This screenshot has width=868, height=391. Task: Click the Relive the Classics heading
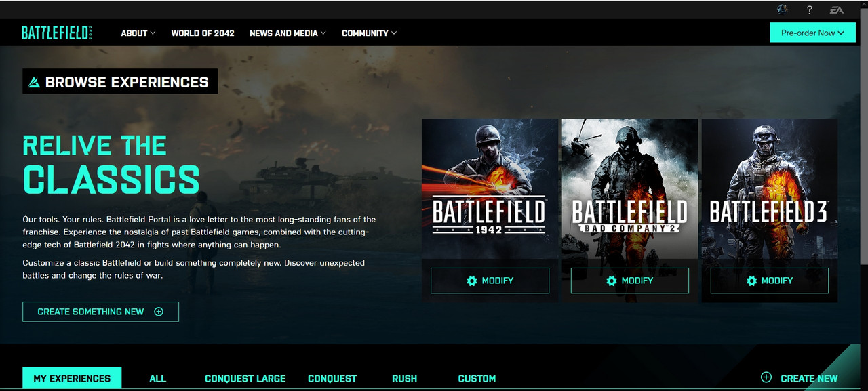pyautogui.click(x=111, y=163)
